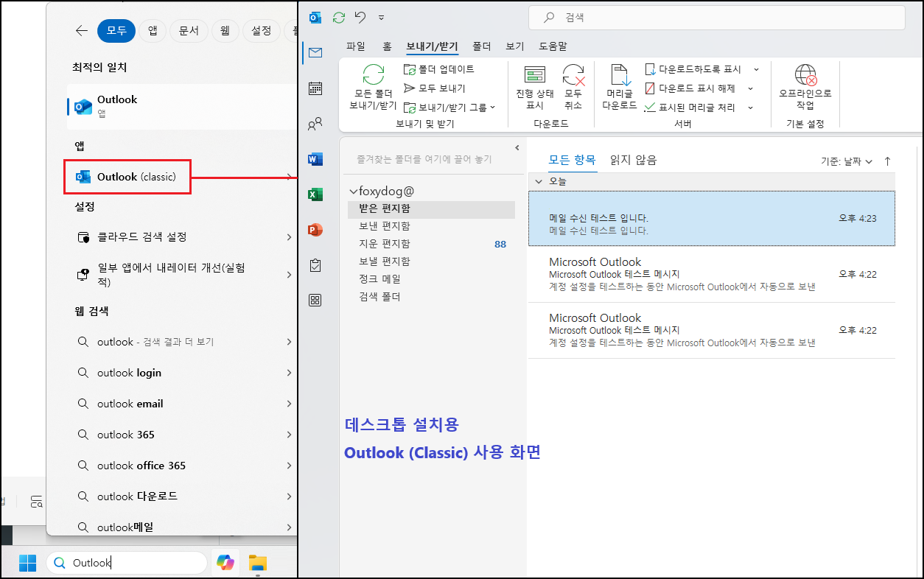Screen dimensions: 924x579
Task: Open the 도움말 ribbon tab
Action: (x=553, y=46)
